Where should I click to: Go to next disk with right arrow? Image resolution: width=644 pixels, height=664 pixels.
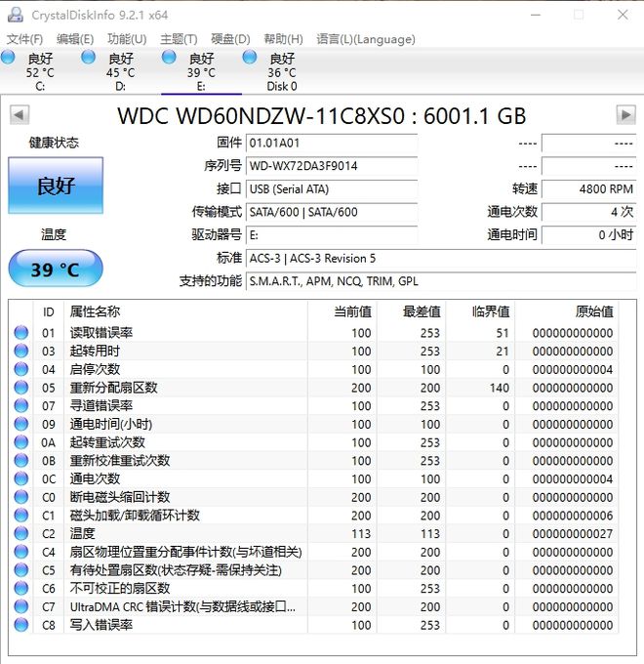pyautogui.click(x=625, y=115)
